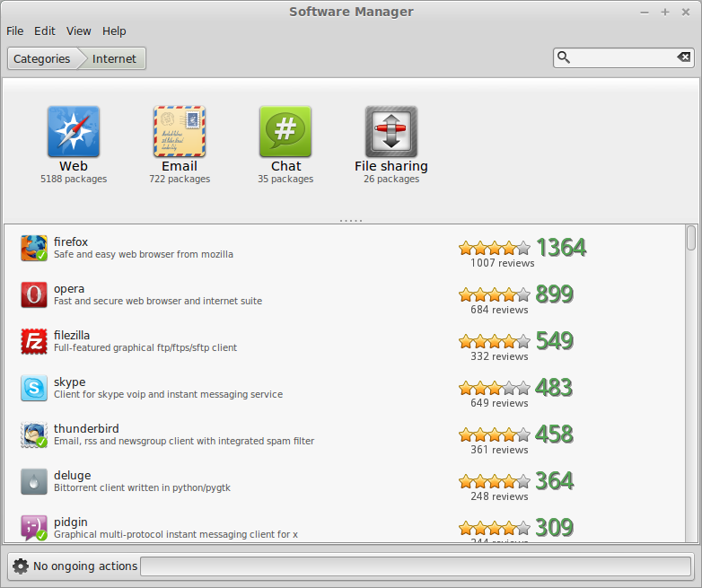Viewport: 702px width, 588px height.
Task: Click the filezilla application icon
Action: coord(34,341)
